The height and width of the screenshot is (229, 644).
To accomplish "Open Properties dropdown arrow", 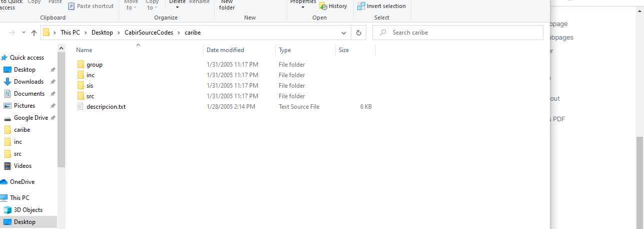I will (303, 8).
